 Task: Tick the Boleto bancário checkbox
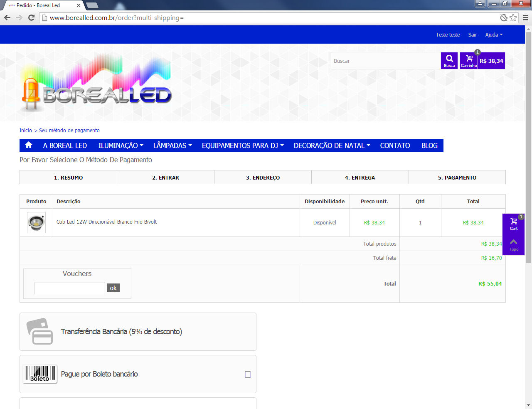[248, 375]
